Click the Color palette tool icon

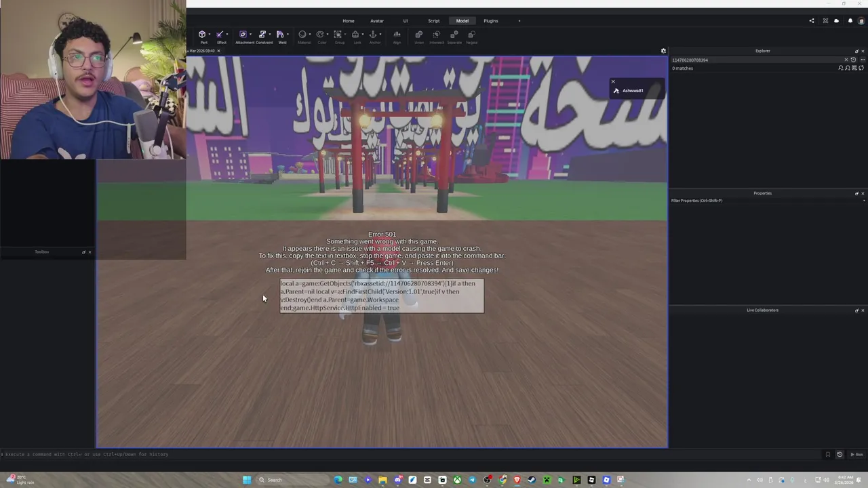pyautogui.click(x=320, y=35)
